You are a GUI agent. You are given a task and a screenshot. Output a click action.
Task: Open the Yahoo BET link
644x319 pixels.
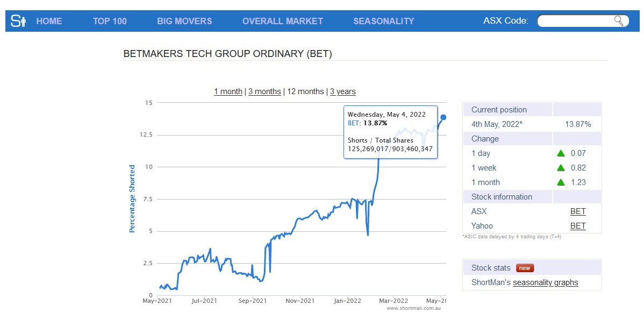tap(578, 226)
